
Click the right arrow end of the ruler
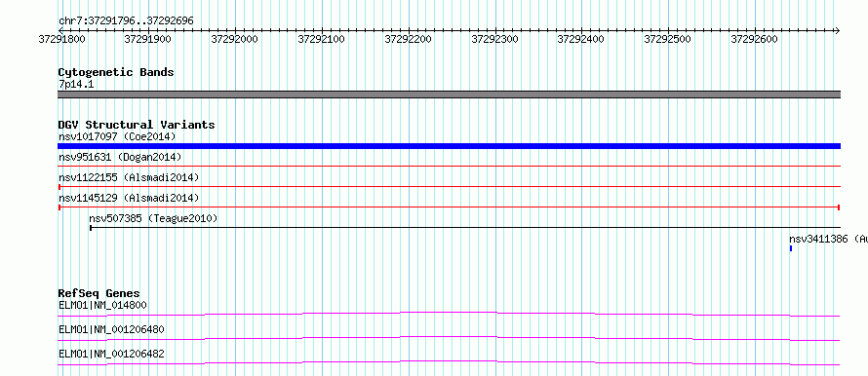coord(837,30)
